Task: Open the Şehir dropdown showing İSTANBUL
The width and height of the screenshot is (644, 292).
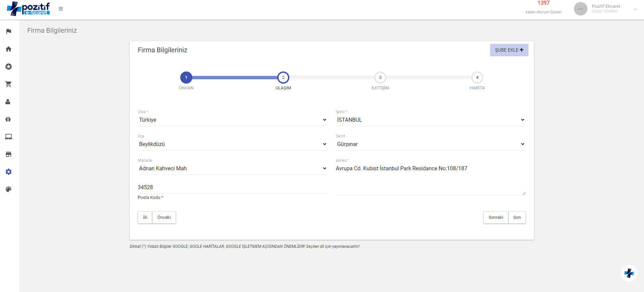Action: pyautogui.click(x=430, y=120)
